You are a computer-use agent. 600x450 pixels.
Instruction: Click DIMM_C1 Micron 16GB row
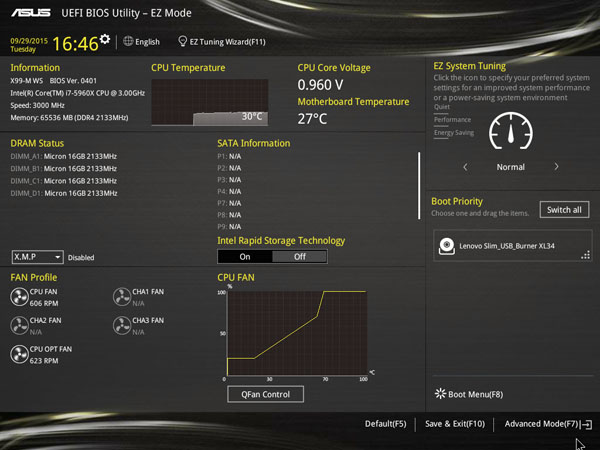[64, 181]
